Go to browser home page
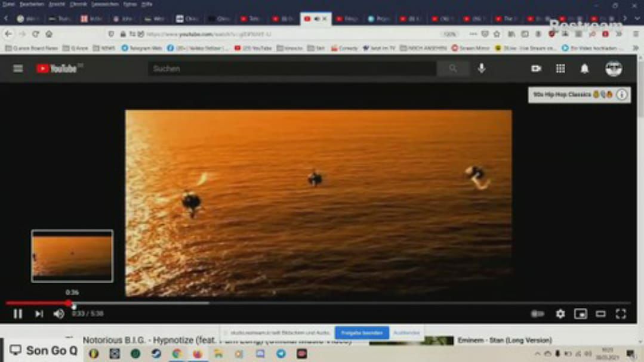644x362 pixels. tap(49, 34)
